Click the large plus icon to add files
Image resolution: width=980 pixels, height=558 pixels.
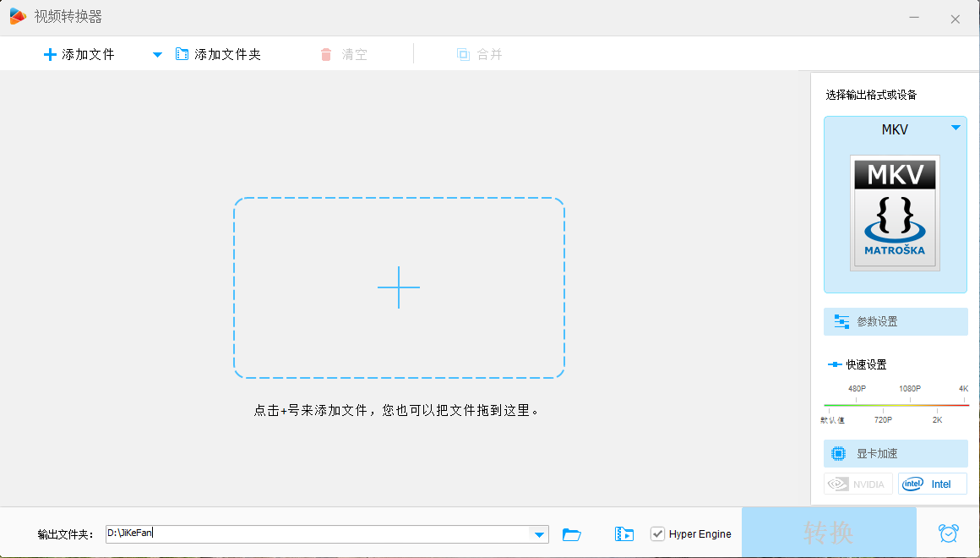[x=399, y=287]
